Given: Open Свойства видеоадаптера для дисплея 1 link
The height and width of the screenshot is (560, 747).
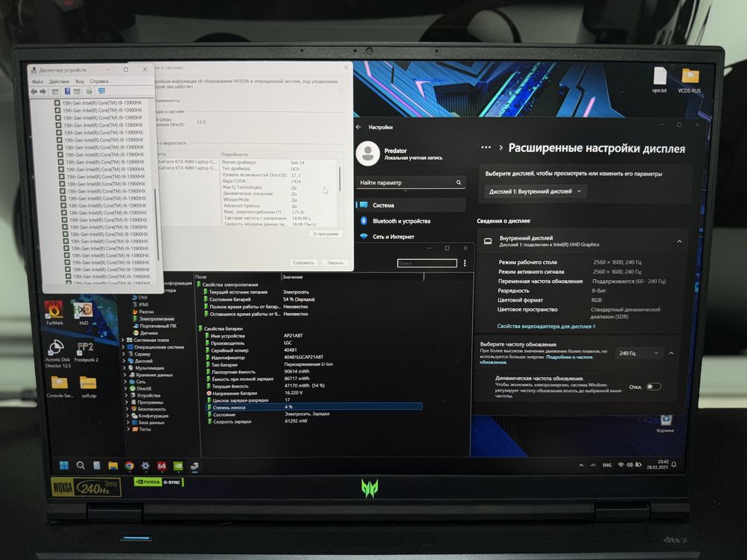Looking at the screenshot, I should pos(546,326).
